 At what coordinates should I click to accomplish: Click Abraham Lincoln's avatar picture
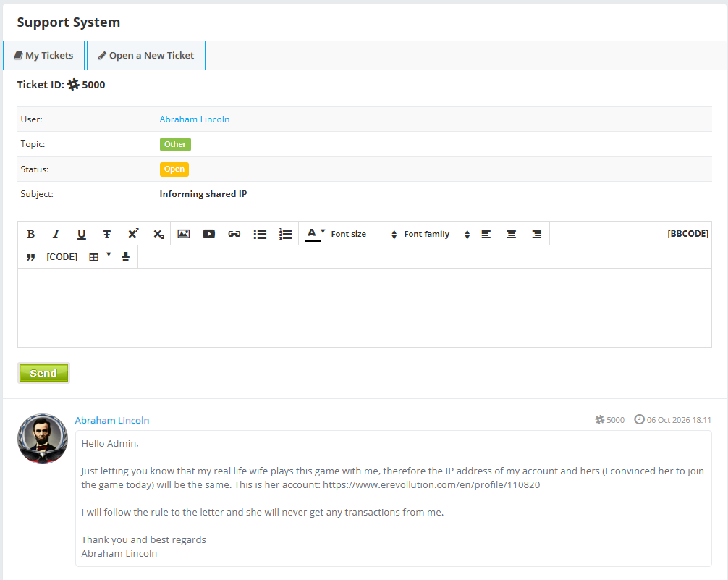43,439
